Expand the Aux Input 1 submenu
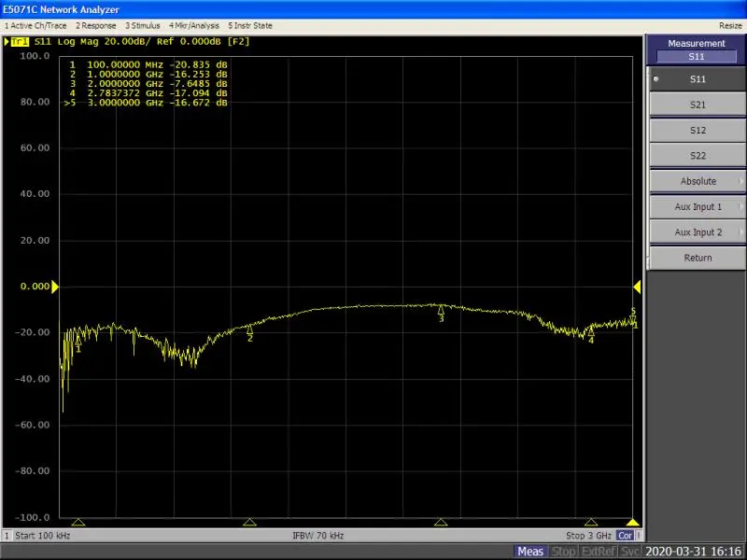This screenshot has height=560, width=747. [x=697, y=206]
